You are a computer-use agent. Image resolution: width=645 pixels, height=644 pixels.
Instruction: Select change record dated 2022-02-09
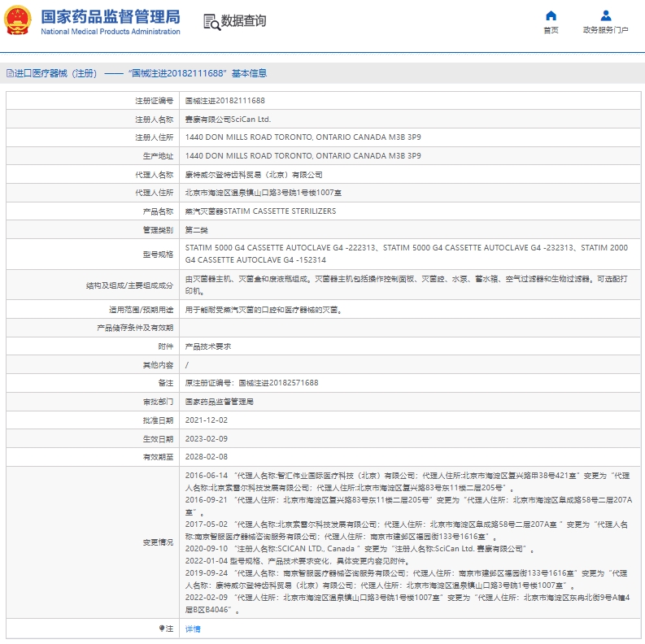pos(407,603)
